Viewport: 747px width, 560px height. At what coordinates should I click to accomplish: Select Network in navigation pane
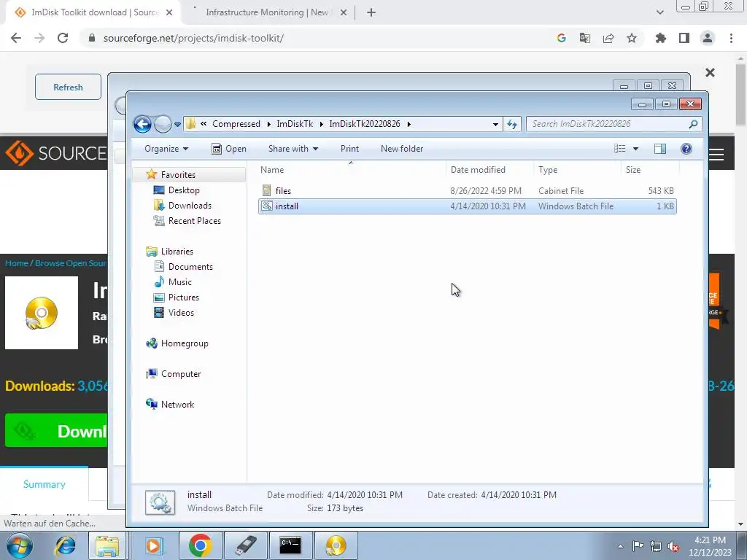[x=177, y=404]
